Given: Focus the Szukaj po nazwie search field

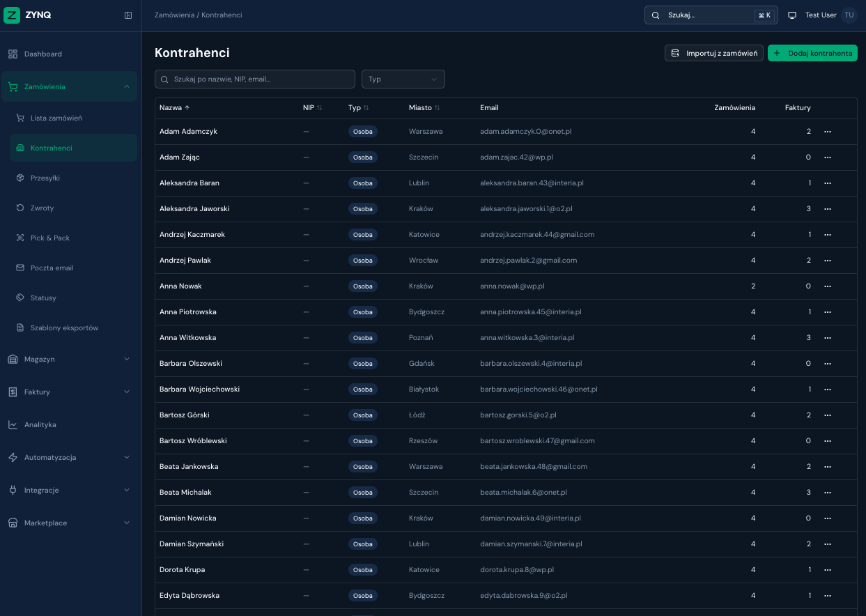Looking at the screenshot, I should point(255,79).
